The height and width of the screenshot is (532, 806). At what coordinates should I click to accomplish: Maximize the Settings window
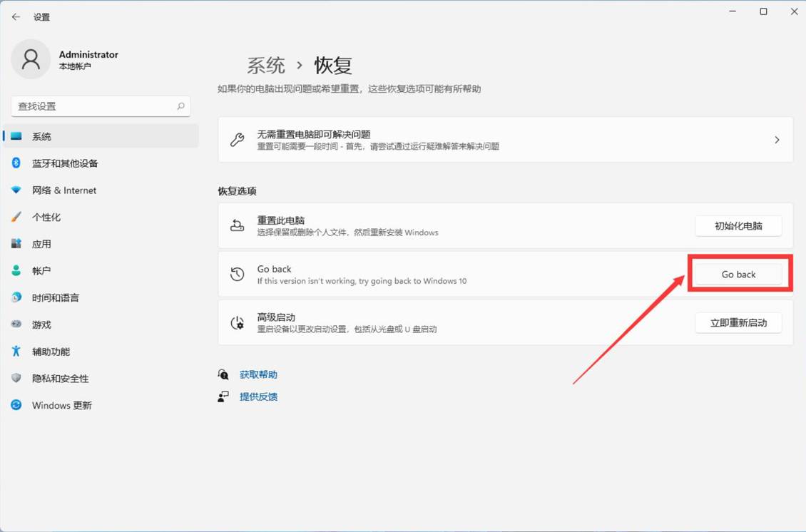(764, 11)
